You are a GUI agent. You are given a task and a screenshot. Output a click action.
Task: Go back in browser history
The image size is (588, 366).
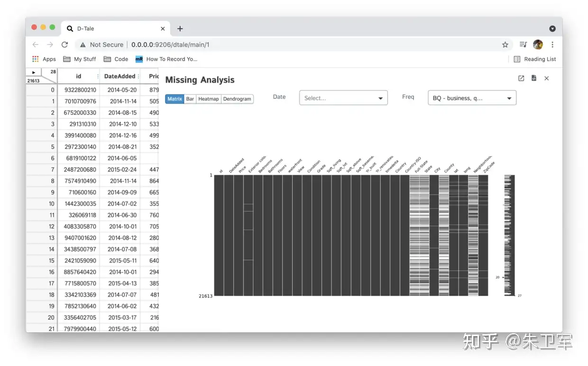click(36, 45)
